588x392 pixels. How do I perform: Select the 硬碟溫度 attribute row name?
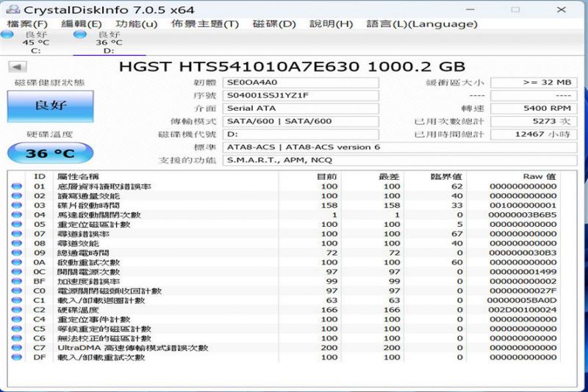click(x=78, y=310)
